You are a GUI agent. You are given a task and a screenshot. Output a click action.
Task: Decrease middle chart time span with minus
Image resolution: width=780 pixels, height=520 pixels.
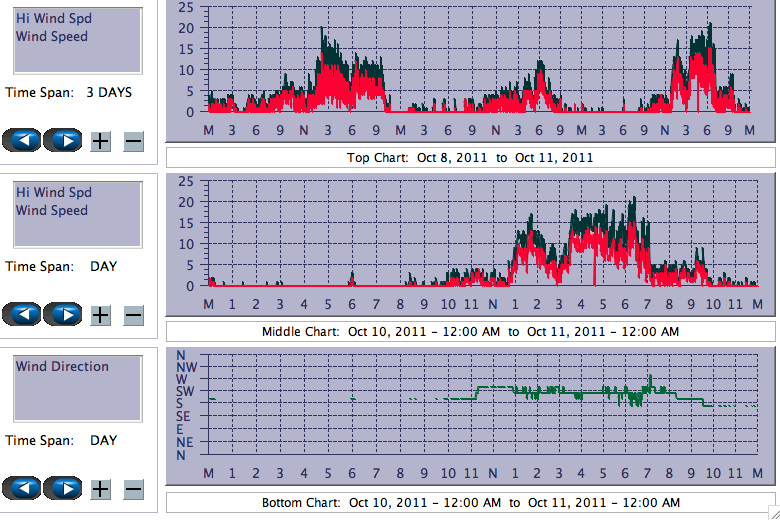[133, 315]
